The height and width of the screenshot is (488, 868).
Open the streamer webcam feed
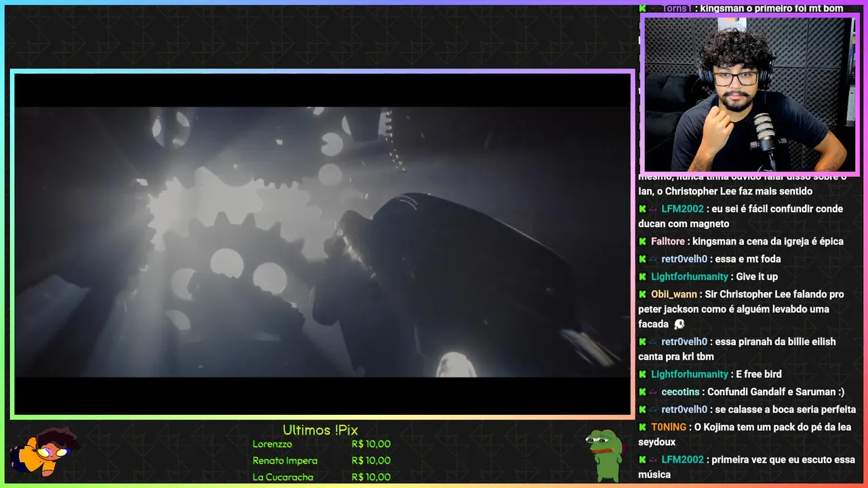click(x=749, y=94)
